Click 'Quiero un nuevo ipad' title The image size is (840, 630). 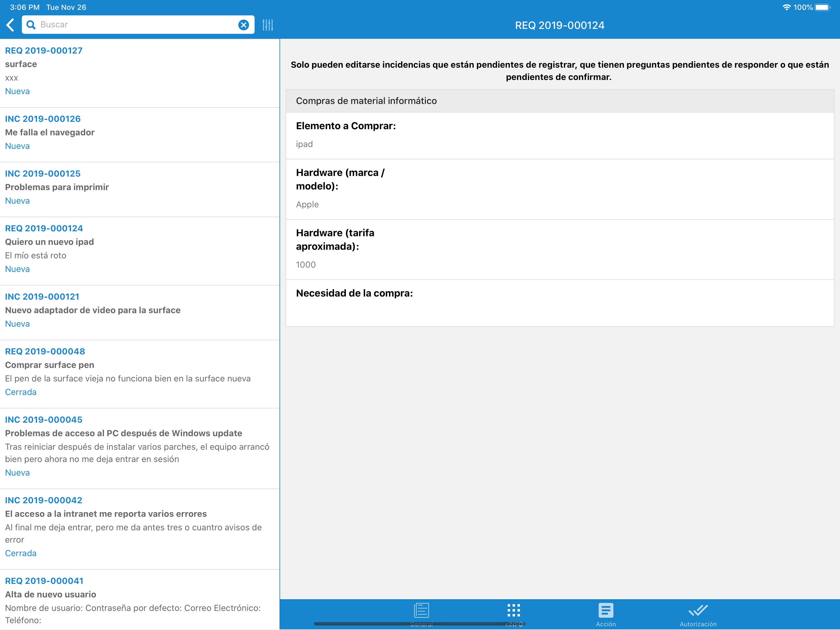[50, 242]
